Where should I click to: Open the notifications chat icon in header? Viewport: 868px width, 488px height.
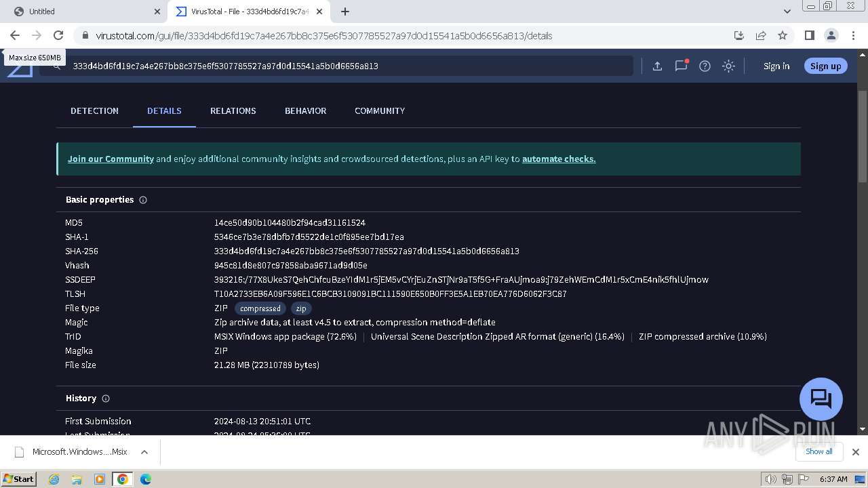click(681, 66)
